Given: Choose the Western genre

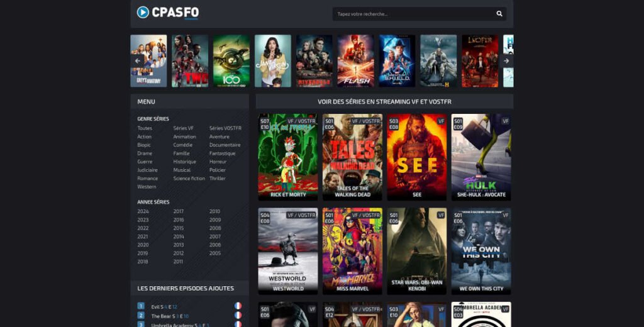Looking at the screenshot, I should pyautogui.click(x=147, y=187).
